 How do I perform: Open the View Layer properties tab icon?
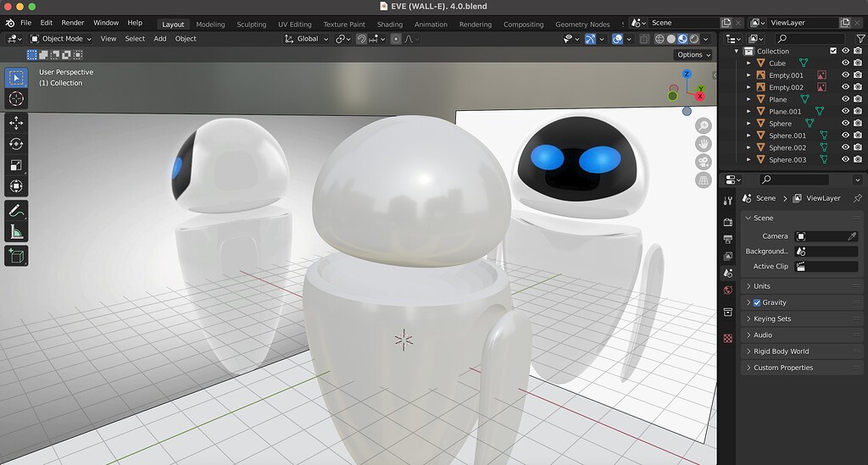tap(728, 256)
